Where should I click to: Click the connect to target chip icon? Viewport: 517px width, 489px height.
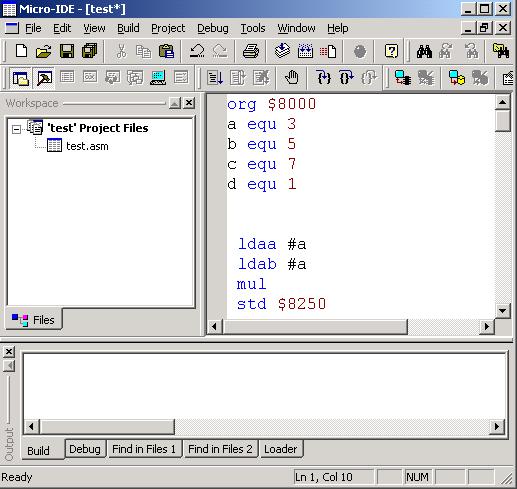[402, 78]
